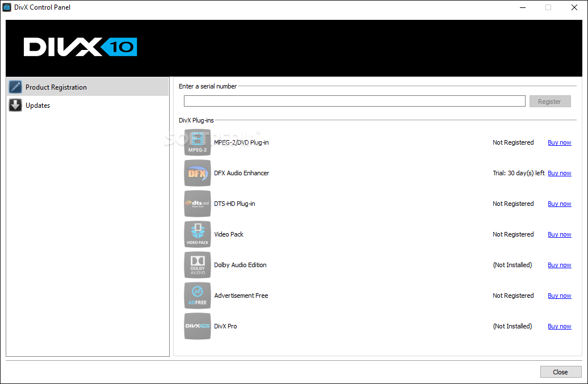Click the AdFree icon

coord(198,296)
